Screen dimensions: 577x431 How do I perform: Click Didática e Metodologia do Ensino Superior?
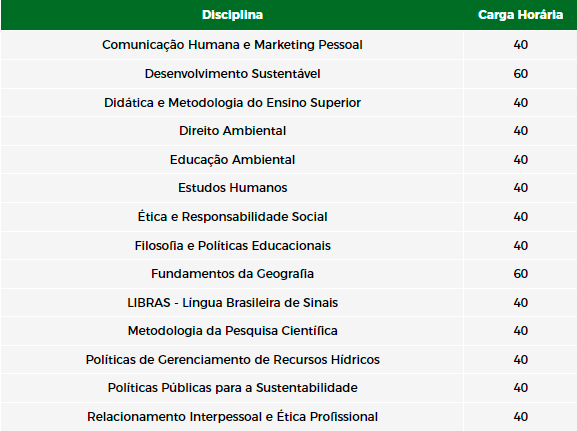(x=232, y=103)
